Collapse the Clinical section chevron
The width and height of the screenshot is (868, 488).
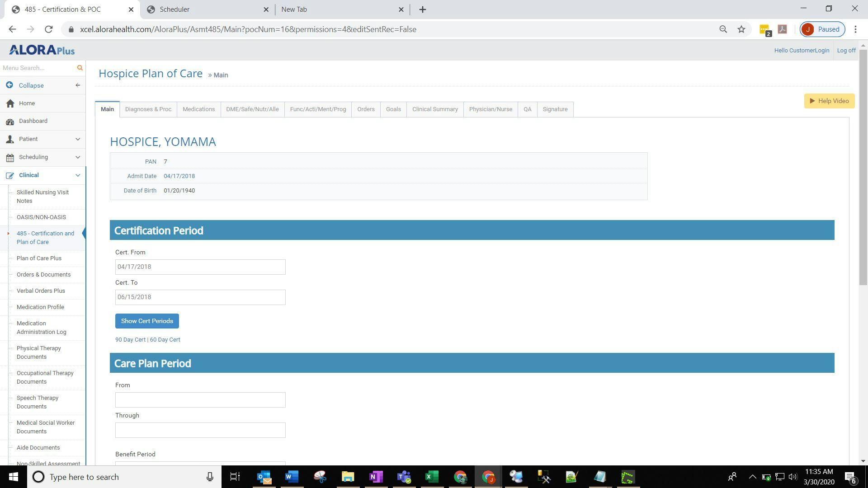(x=77, y=175)
